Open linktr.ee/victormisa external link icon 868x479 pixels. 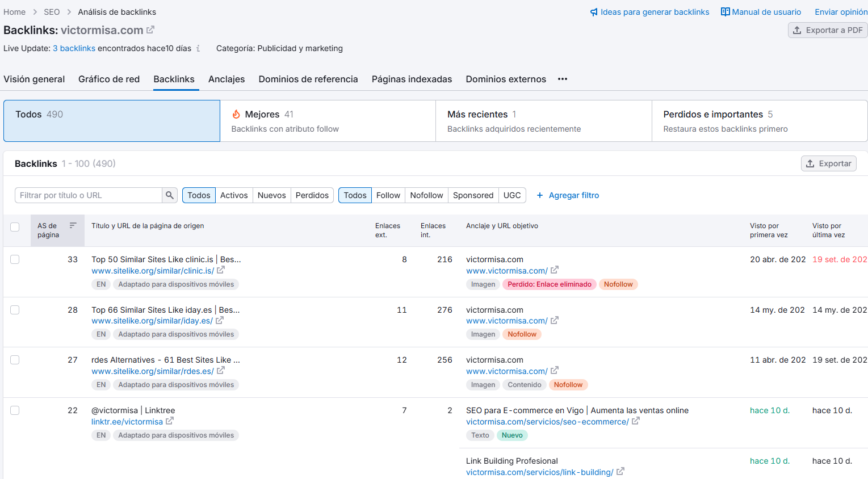pos(170,421)
